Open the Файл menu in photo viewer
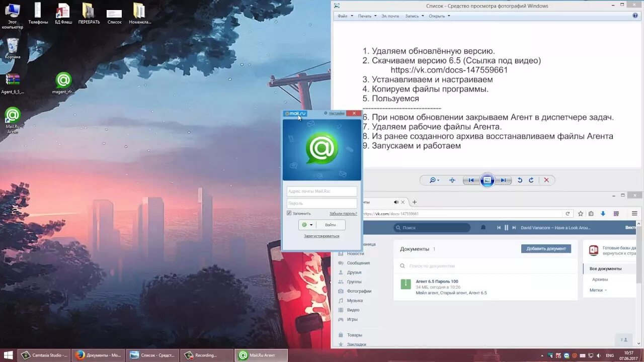The height and width of the screenshot is (362, 644). (x=345, y=16)
